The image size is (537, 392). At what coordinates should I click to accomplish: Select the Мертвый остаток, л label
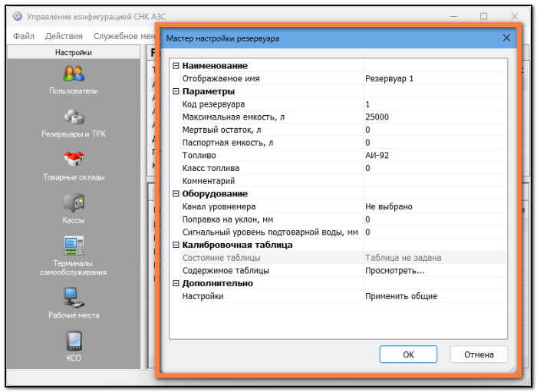tap(222, 130)
